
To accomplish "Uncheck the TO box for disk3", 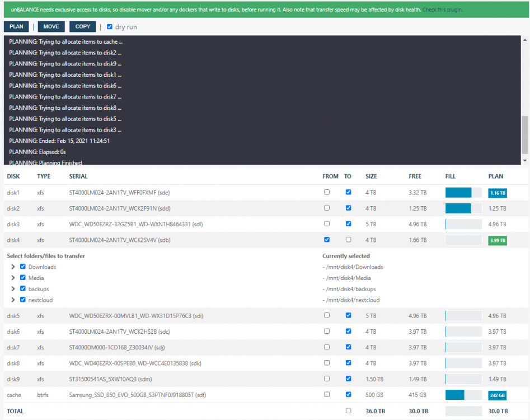I will (x=348, y=223).
